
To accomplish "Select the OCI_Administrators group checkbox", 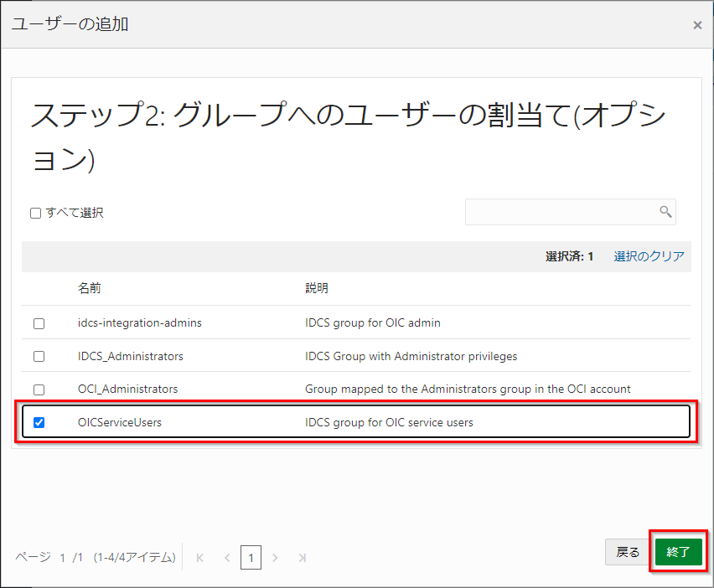I will click(39, 389).
